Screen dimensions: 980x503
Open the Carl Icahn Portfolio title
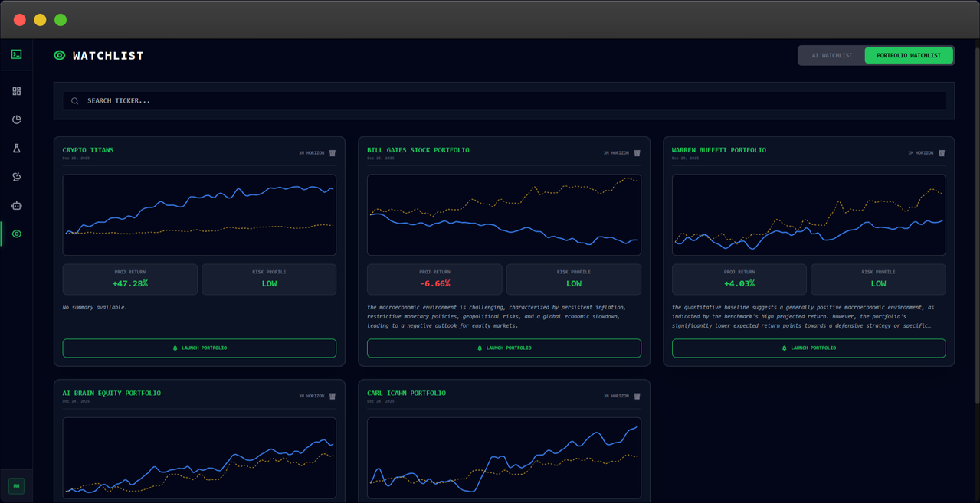pos(406,393)
